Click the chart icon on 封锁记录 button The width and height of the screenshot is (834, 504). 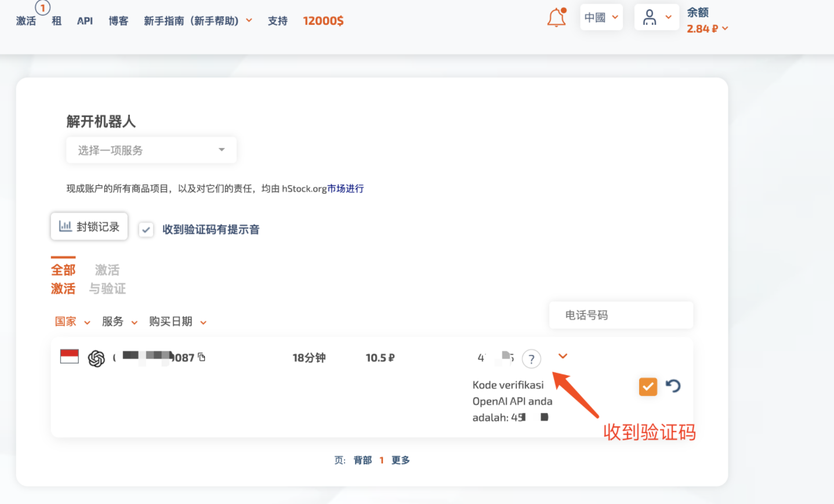65,226
